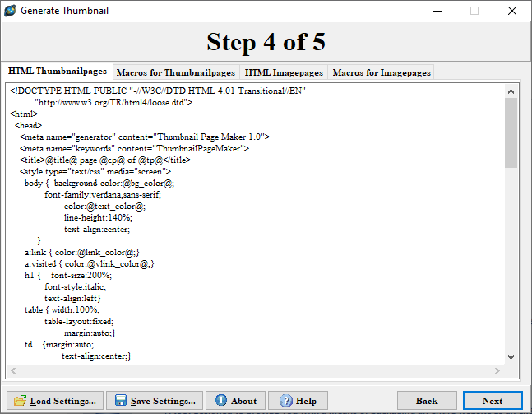The height and width of the screenshot is (414, 532).
Task: Click the floppy disk icon on Save Settings
Action: [120, 400]
